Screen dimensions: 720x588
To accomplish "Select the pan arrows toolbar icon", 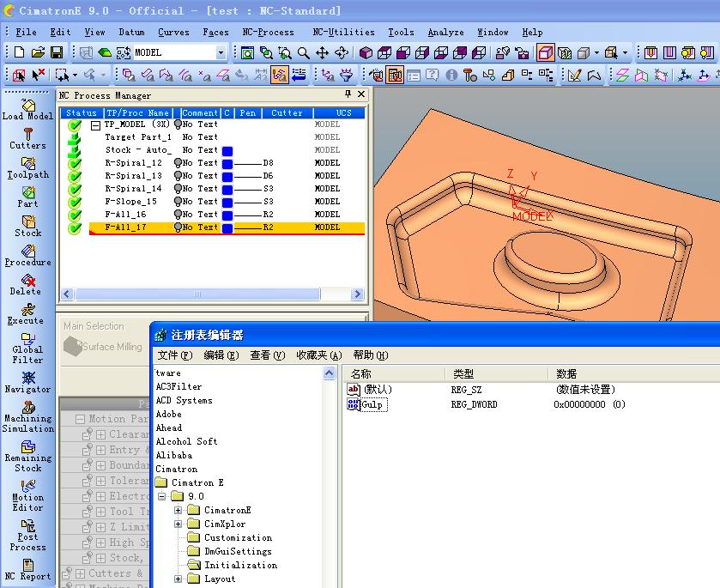I will pyautogui.click(x=323, y=53).
